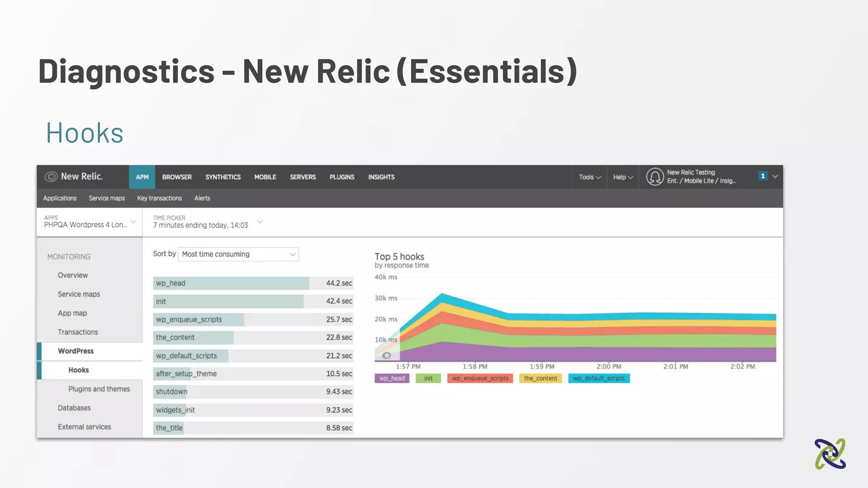Viewport: 868px width, 488px height.
Task: Open Service maps in the sub-navigation bar
Action: [x=107, y=198]
